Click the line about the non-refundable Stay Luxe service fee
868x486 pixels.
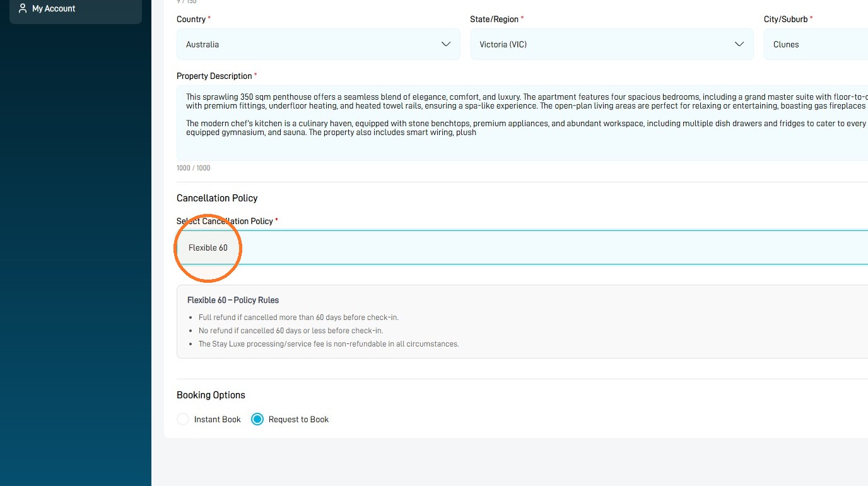[x=329, y=344]
